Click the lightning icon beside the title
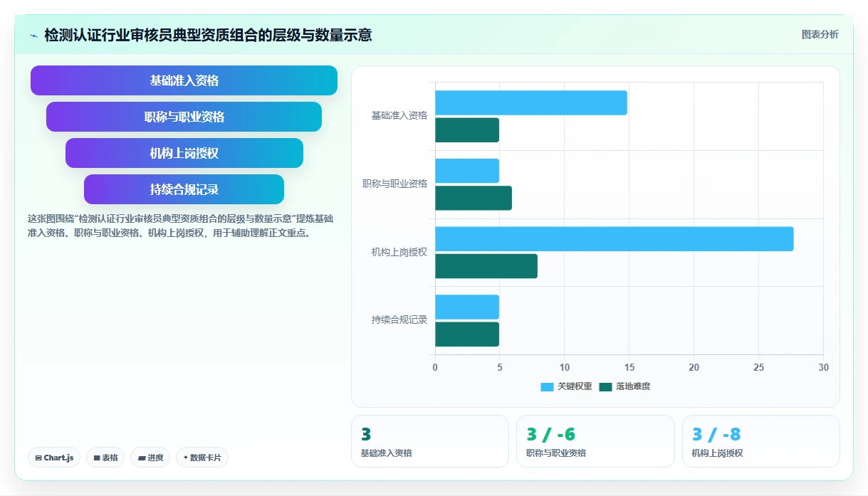The height and width of the screenshot is (496, 868). click(33, 36)
